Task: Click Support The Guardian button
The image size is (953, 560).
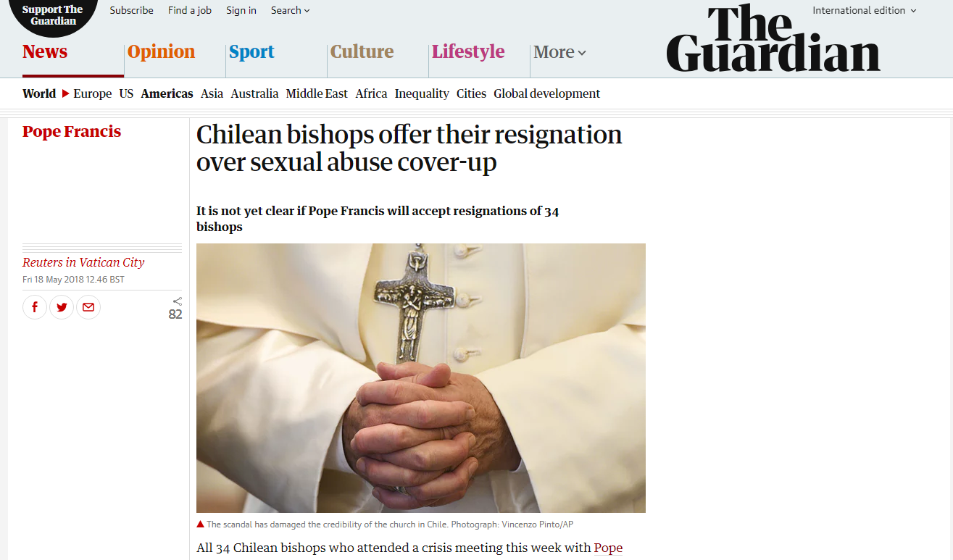Action: point(52,15)
